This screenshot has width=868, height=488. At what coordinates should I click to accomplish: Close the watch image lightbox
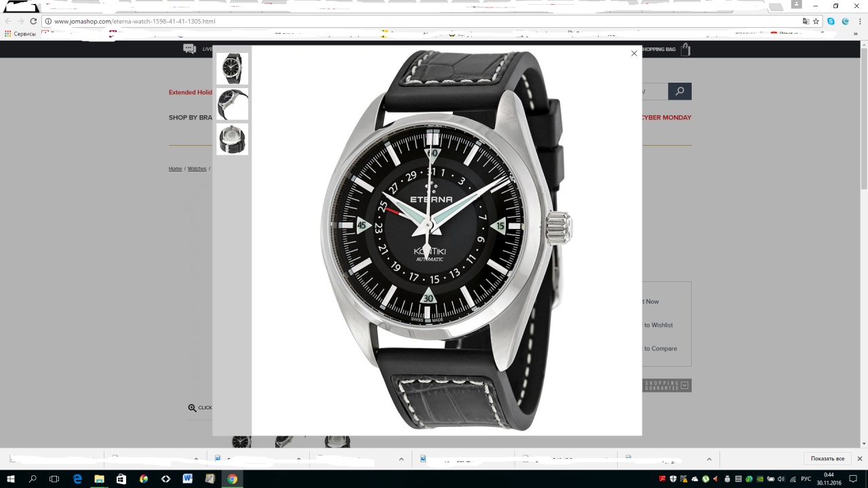tap(634, 54)
